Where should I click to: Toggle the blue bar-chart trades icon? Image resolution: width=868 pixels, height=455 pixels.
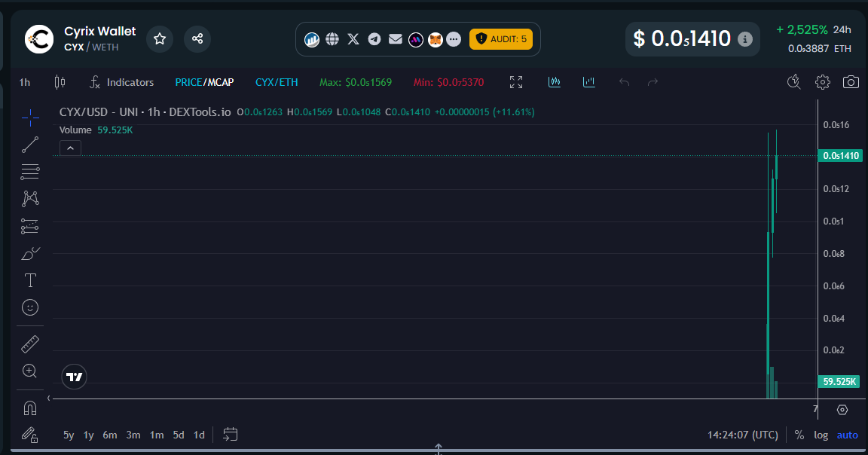point(589,82)
